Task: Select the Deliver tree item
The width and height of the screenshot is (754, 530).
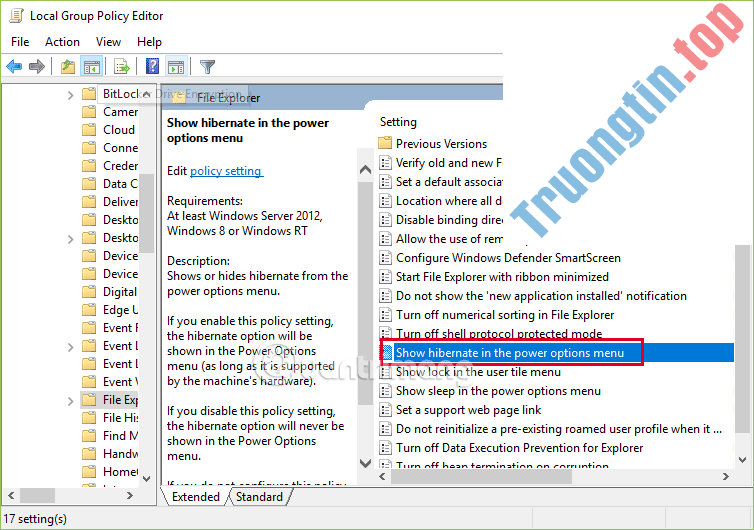Action: (120, 202)
